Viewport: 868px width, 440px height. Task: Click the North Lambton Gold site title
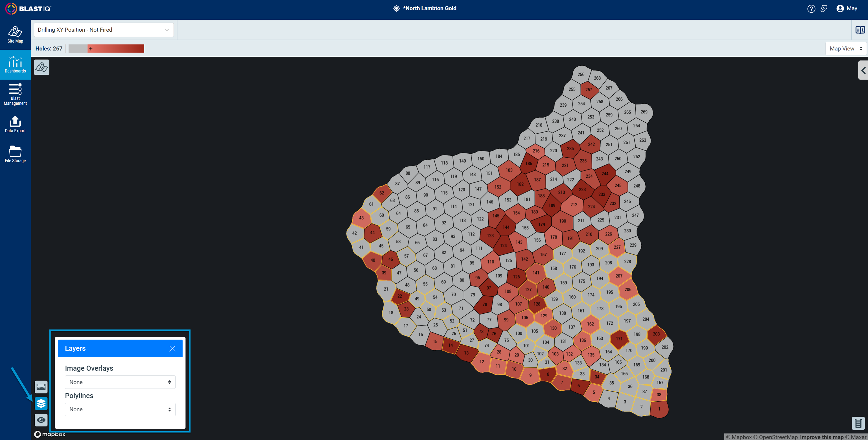[429, 8]
